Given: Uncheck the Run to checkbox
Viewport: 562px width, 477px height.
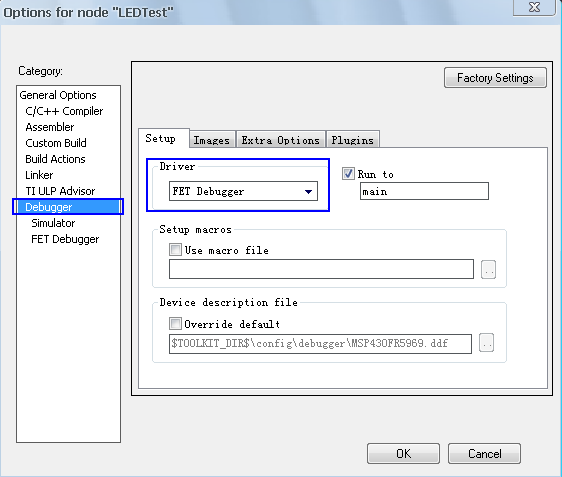Looking at the screenshot, I should click(348, 174).
